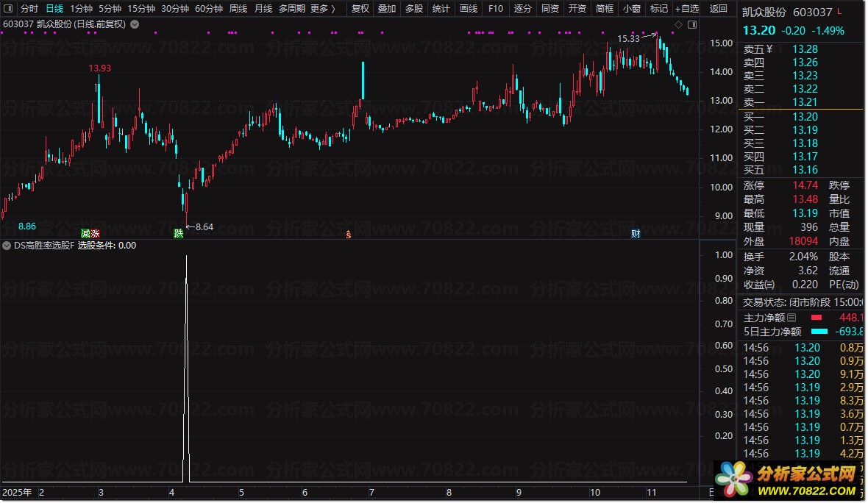The height and width of the screenshot is (503, 868).
Task: Click 换手 turnover value 2.04%
Action: coord(803,257)
